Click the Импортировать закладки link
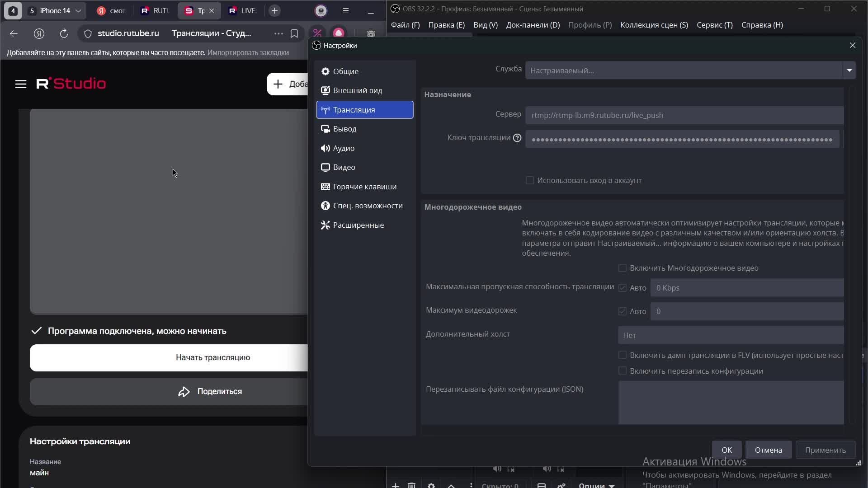 [x=248, y=52]
